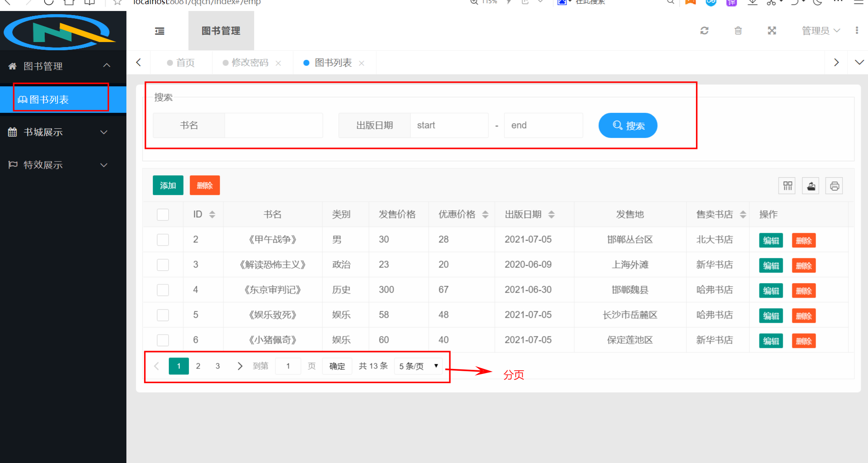Viewport: 868px width, 463px height.
Task: Toggle the select-all checkbox in table header
Action: coord(163,215)
